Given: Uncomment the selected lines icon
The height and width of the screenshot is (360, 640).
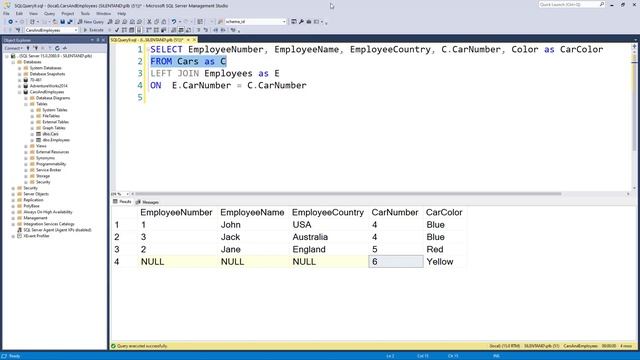Looking at the screenshot, I should pos(205,30).
